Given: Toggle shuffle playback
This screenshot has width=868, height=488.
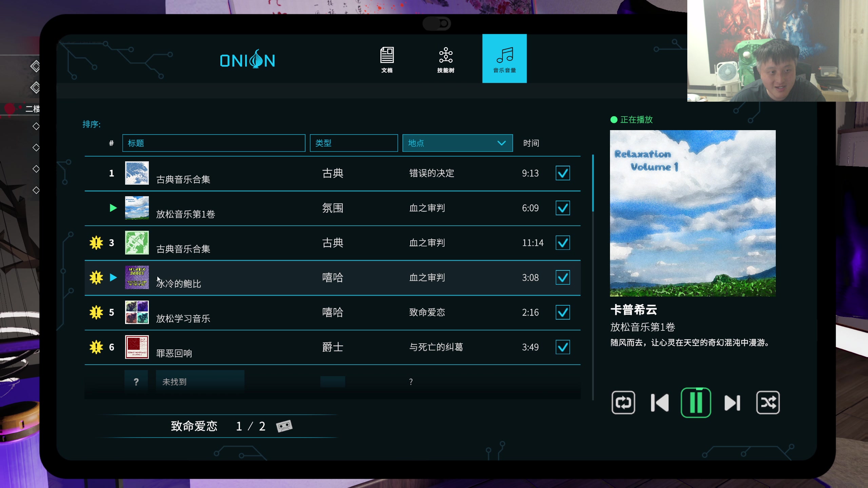Looking at the screenshot, I should coord(768,403).
